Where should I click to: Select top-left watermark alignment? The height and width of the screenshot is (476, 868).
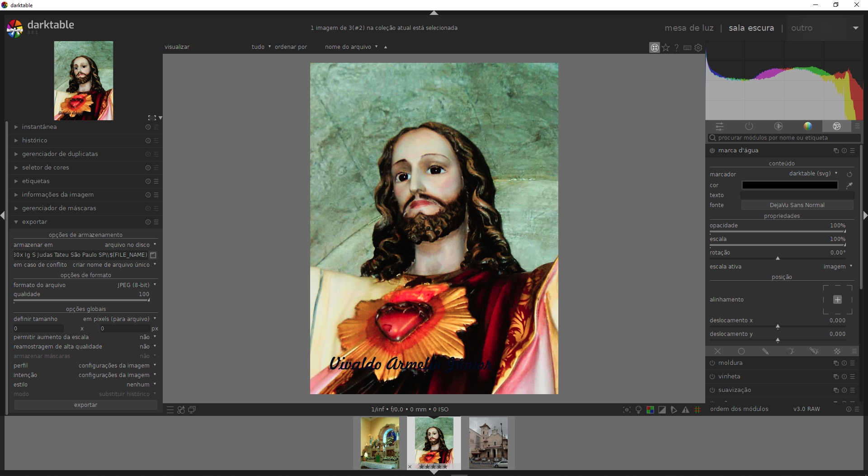826,288
